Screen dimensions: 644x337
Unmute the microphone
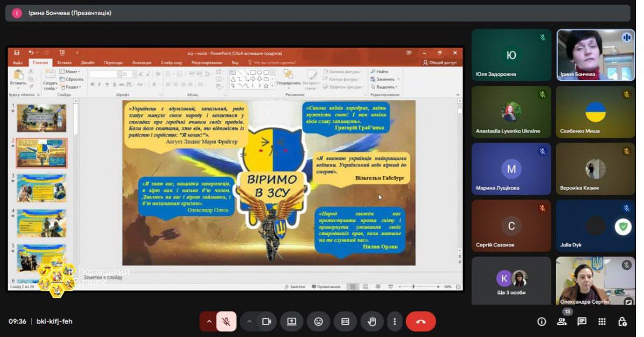pos(226,321)
